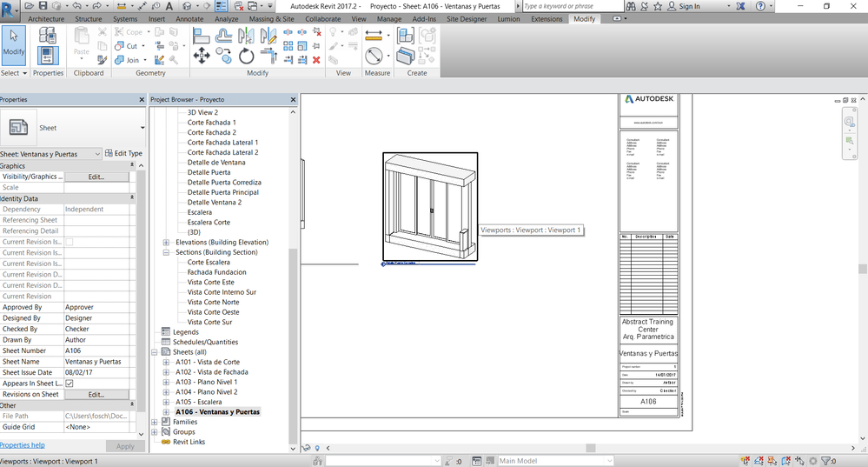The width and height of the screenshot is (868, 467).
Task: Toggle the Properties palette ribbon button
Action: pyautogui.click(x=48, y=56)
